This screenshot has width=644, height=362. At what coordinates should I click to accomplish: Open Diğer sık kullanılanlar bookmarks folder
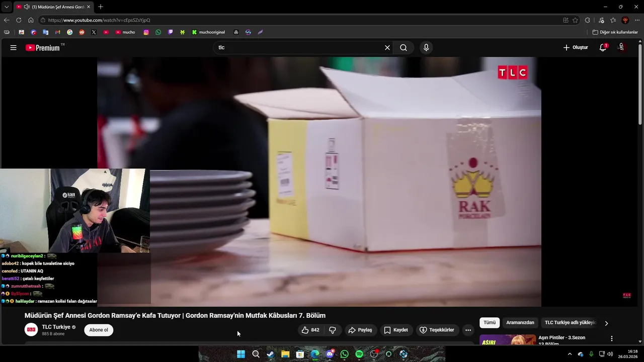click(x=615, y=32)
